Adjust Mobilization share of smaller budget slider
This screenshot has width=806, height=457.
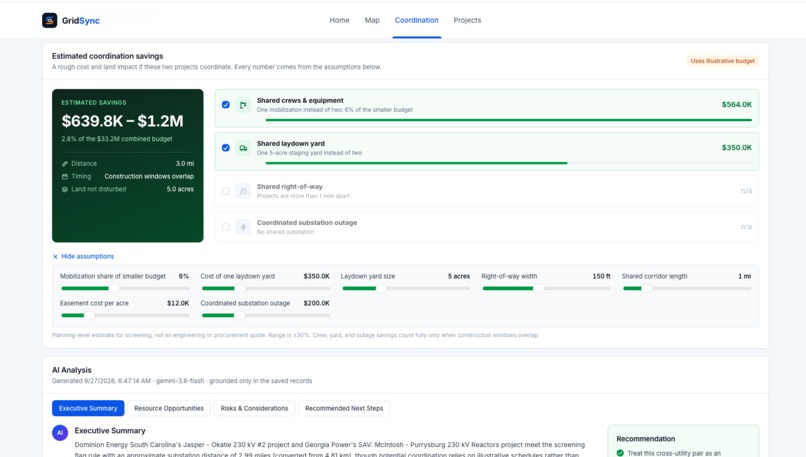coord(125,288)
